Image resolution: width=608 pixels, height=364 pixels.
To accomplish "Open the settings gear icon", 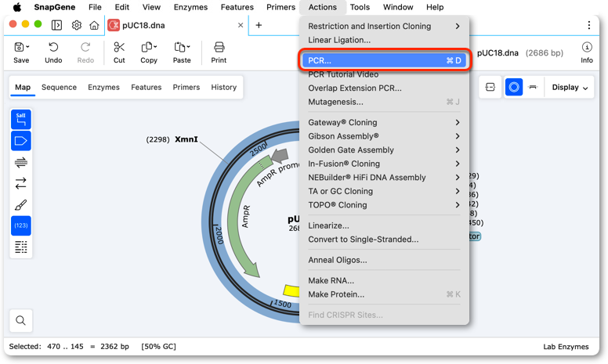I will (77, 25).
